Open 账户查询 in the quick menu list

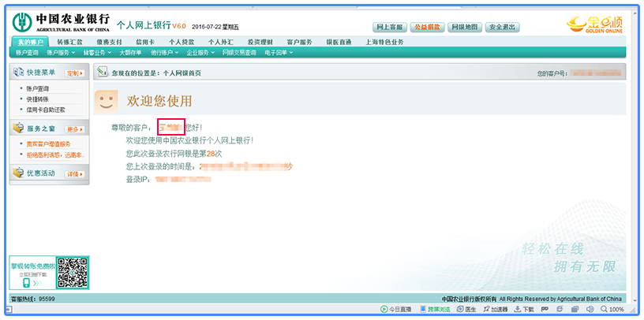point(38,88)
